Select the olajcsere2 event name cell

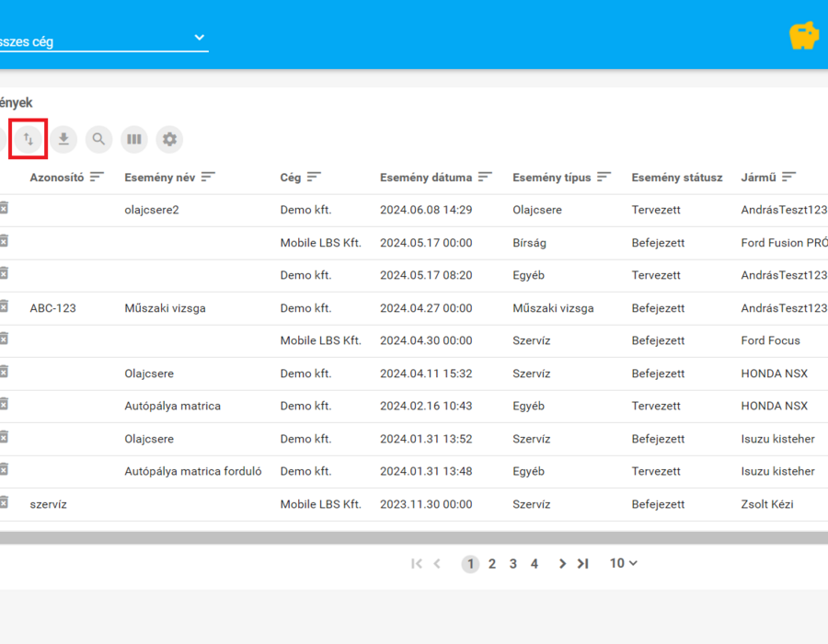coord(152,210)
